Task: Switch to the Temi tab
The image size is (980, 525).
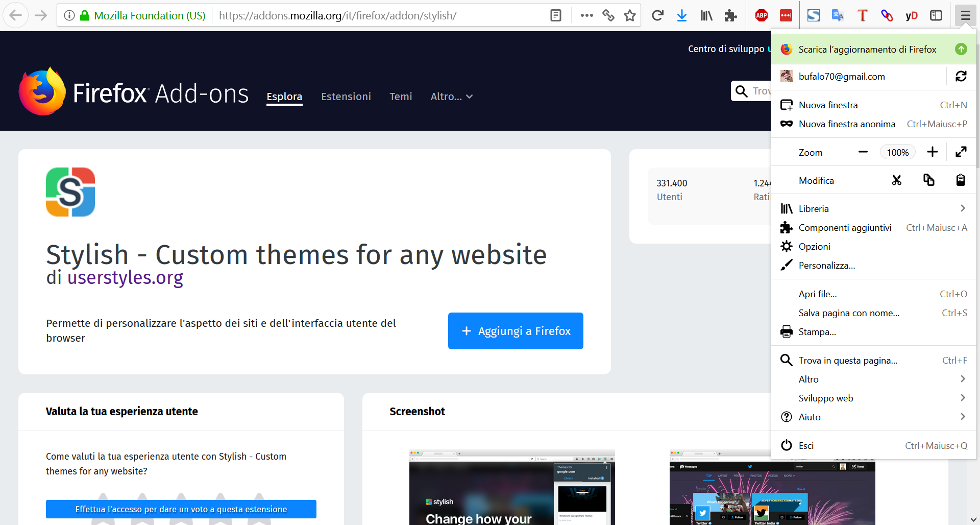Action: [401, 97]
